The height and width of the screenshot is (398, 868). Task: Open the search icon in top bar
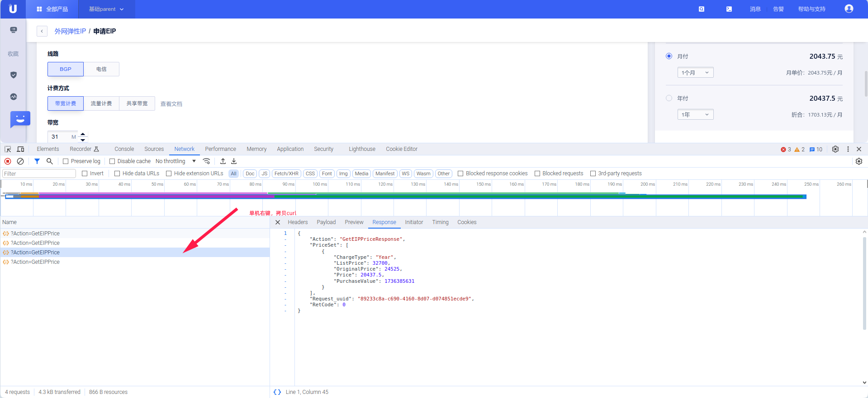[702, 9]
